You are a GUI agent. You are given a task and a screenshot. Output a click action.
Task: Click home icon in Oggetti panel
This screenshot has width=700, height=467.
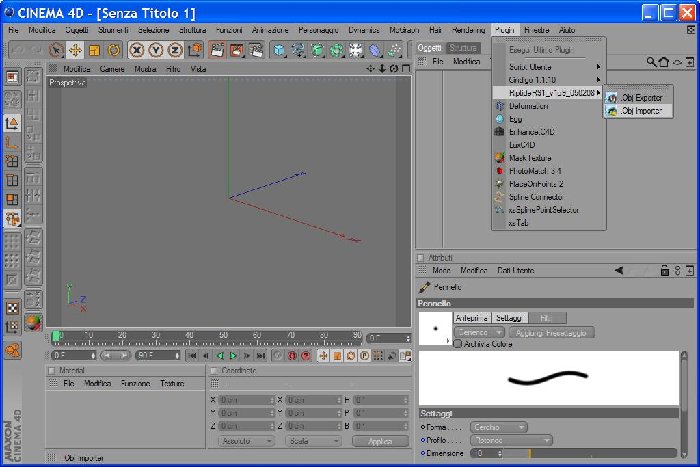pyautogui.click(x=664, y=62)
